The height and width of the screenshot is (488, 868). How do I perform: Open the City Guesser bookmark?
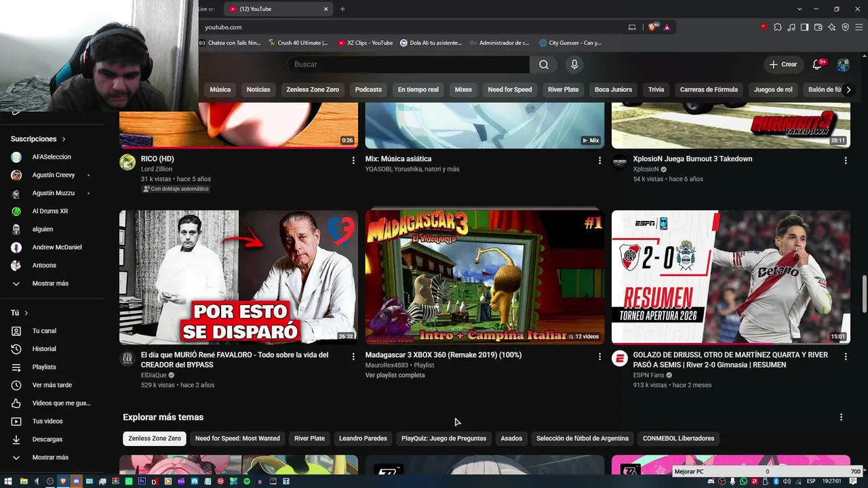click(x=570, y=43)
